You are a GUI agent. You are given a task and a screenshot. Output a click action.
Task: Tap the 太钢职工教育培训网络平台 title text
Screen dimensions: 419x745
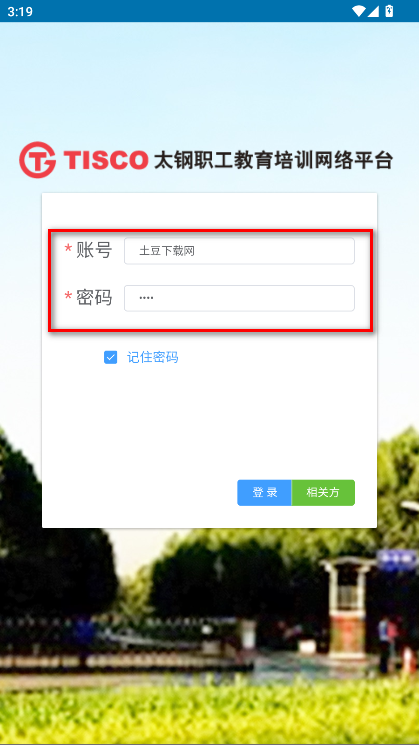273,160
